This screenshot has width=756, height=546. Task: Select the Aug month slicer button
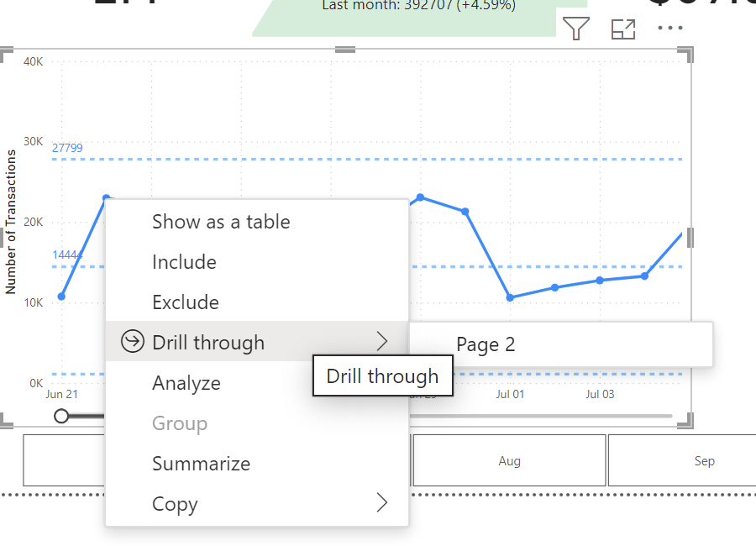pyautogui.click(x=509, y=460)
